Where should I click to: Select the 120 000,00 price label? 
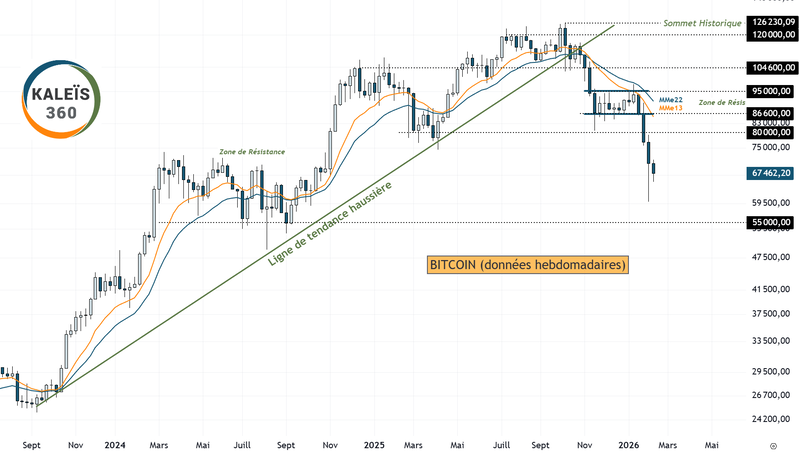click(x=773, y=35)
